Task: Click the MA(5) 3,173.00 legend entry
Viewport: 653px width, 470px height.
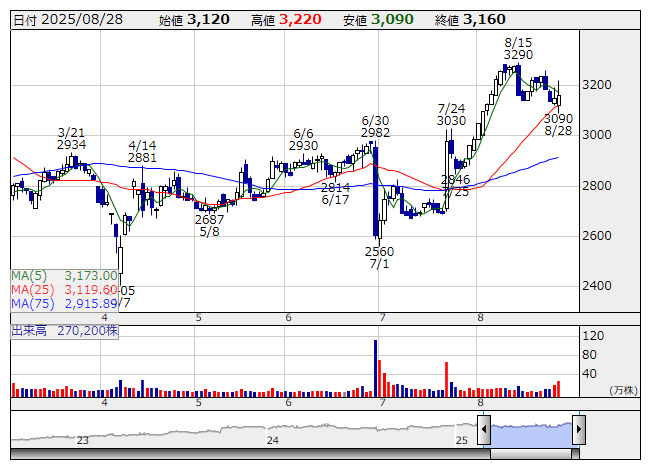Action: coord(64,276)
